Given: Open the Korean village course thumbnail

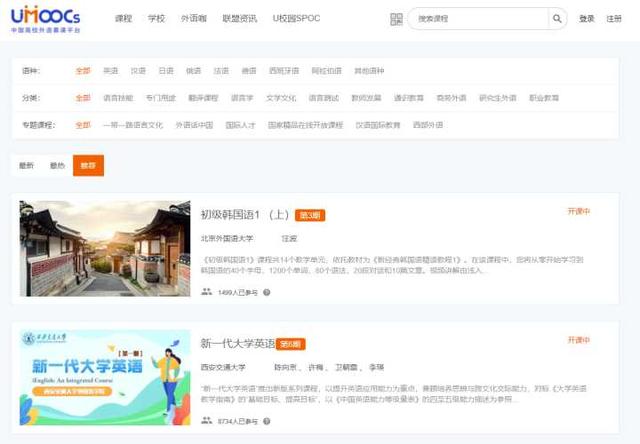Looking at the screenshot, I should coord(105,248).
